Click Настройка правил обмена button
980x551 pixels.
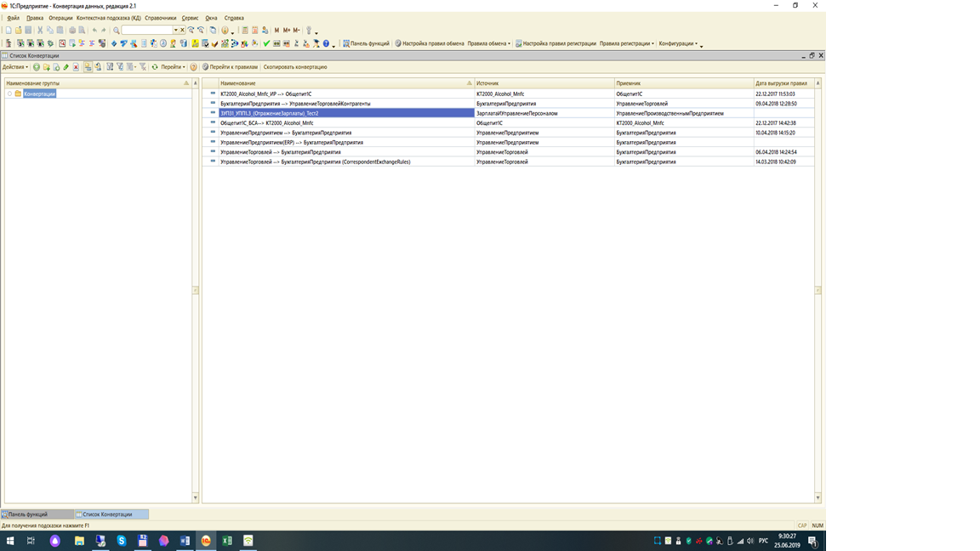click(x=430, y=43)
